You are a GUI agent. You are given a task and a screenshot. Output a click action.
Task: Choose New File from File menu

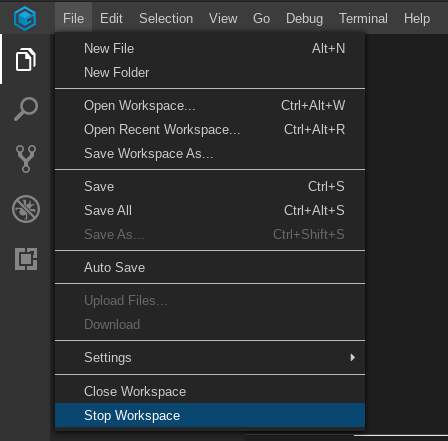click(x=210, y=48)
